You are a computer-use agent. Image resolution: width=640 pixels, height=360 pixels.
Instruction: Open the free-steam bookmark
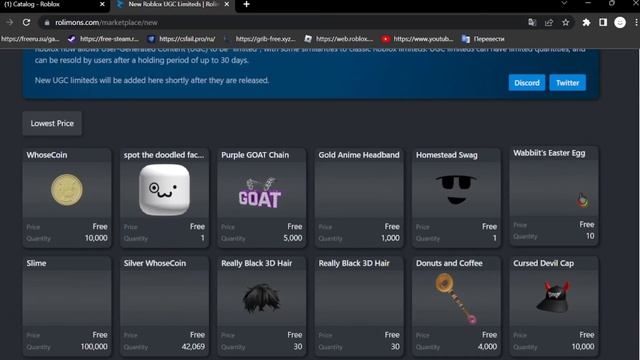click(x=103, y=39)
